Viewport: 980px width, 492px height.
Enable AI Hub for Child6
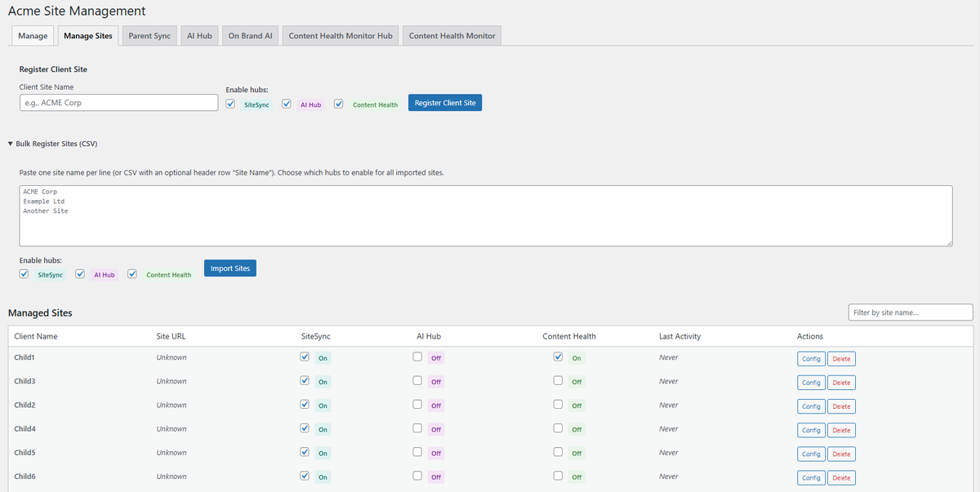[417, 475]
